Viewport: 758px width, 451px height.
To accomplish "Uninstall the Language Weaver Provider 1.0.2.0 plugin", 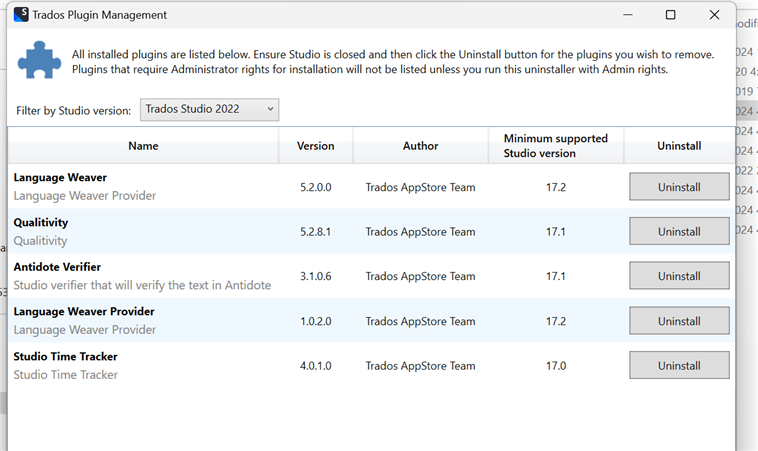I will coord(679,320).
